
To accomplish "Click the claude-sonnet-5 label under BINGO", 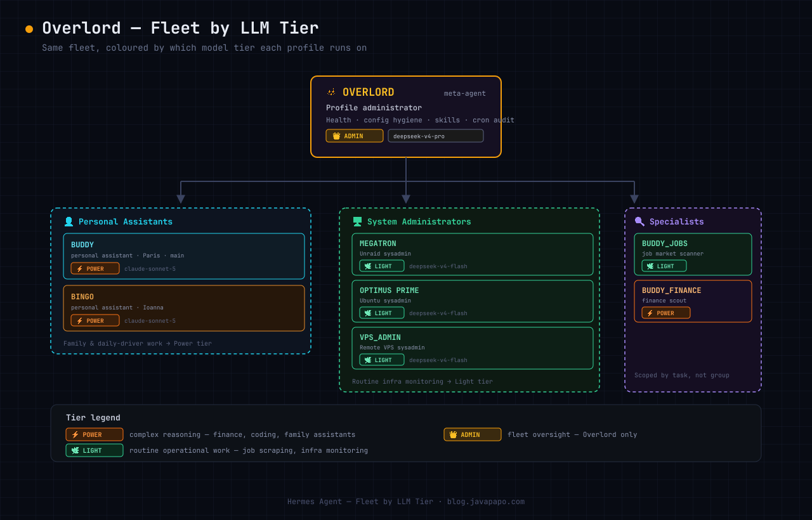I will [x=150, y=321].
